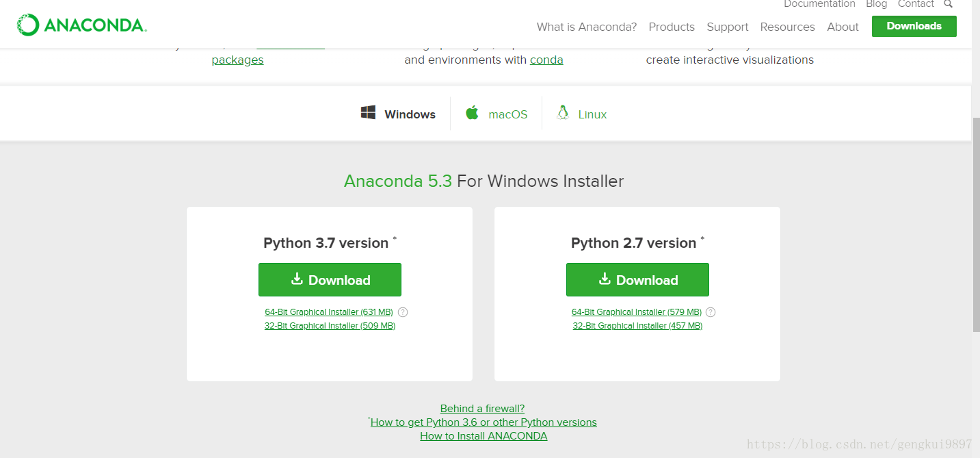Download Python 2.7 version

pyautogui.click(x=637, y=279)
